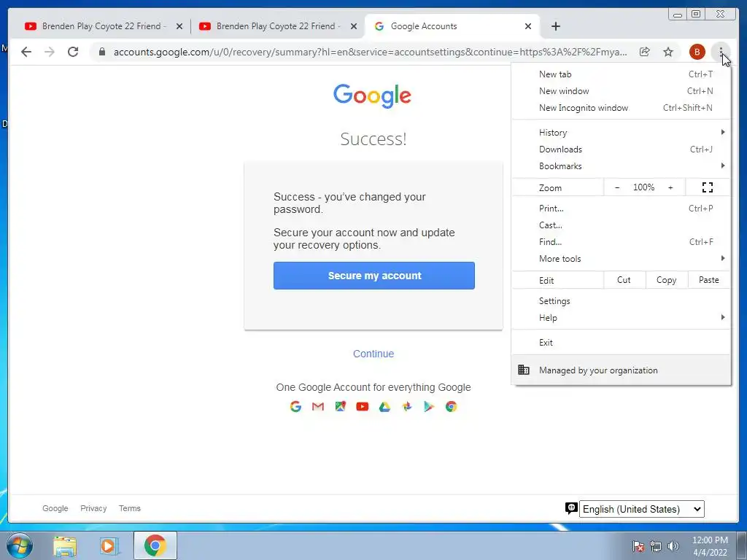
Task: Select Print... in the menu
Action: click(621, 208)
